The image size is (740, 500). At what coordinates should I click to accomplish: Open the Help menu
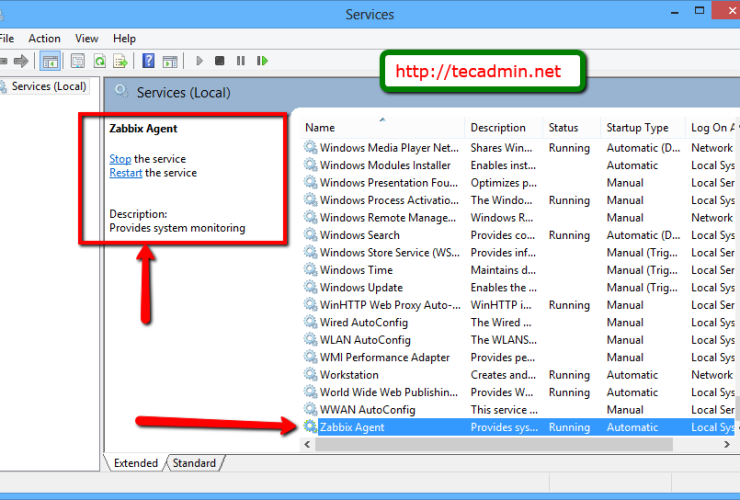tap(124, 38)
